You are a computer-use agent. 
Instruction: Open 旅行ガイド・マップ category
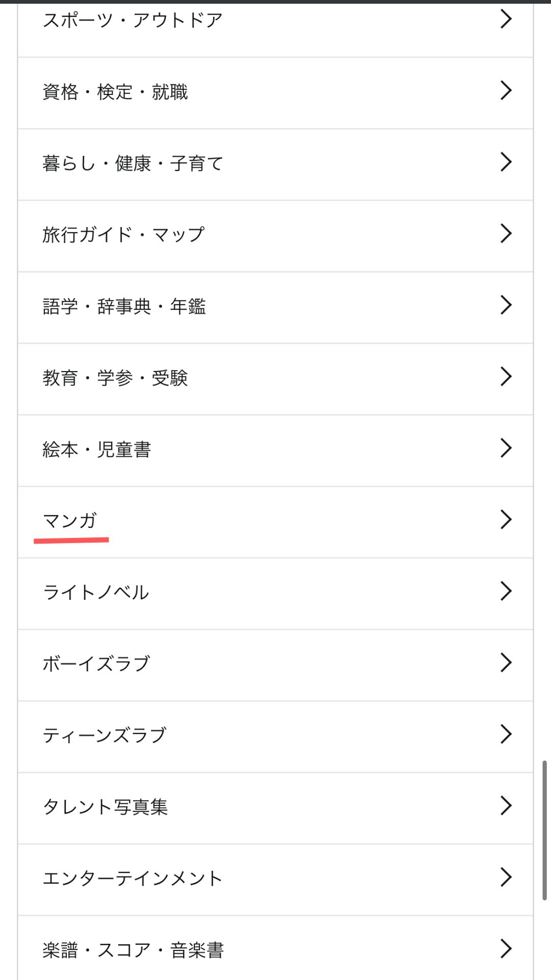tap(275, 236)
